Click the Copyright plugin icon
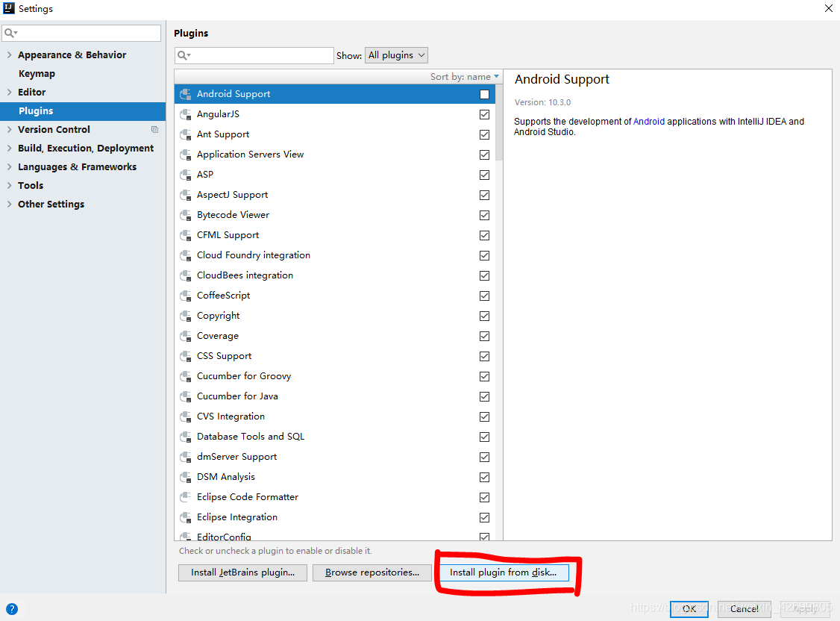The height and width of the screenshot is (621, 840). pyautogui.click(x=186, y=316)
